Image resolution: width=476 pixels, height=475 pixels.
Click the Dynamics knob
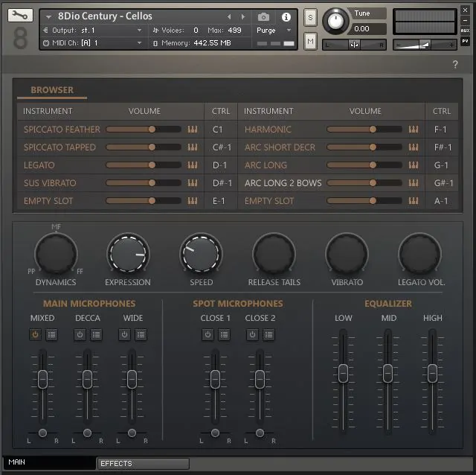coord(56,253)
